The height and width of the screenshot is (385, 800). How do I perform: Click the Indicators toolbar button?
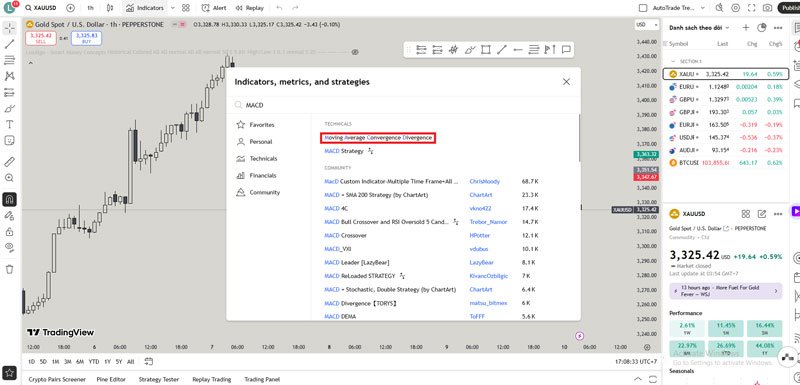coord(145,8)
